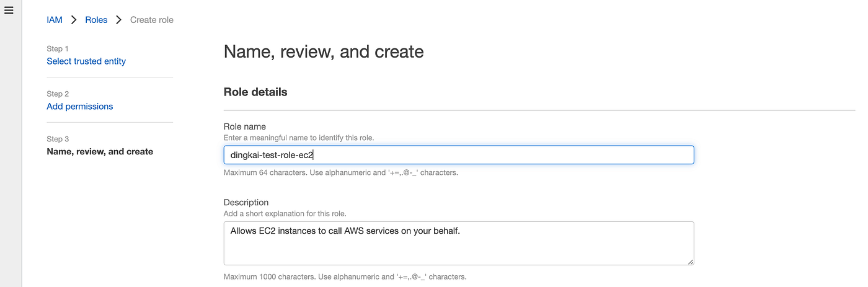Click the Step 1 label in sidebar
Image resolution: width=868 pixels, height=287 pixels.
pos(58,48)
